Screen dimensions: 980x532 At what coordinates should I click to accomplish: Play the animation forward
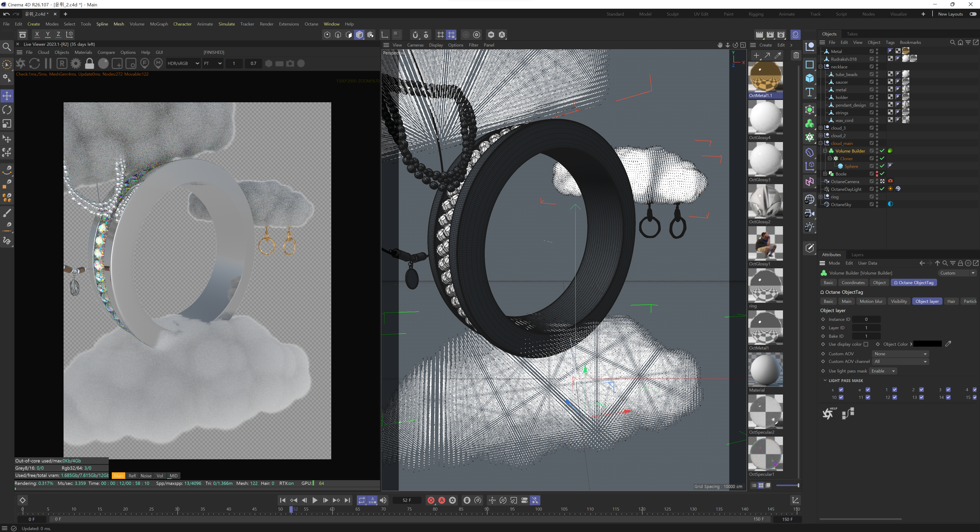pos(315,500)
